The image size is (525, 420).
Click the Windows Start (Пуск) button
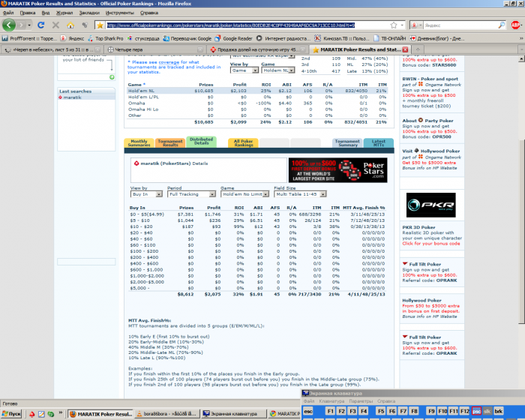coord(13,413)
